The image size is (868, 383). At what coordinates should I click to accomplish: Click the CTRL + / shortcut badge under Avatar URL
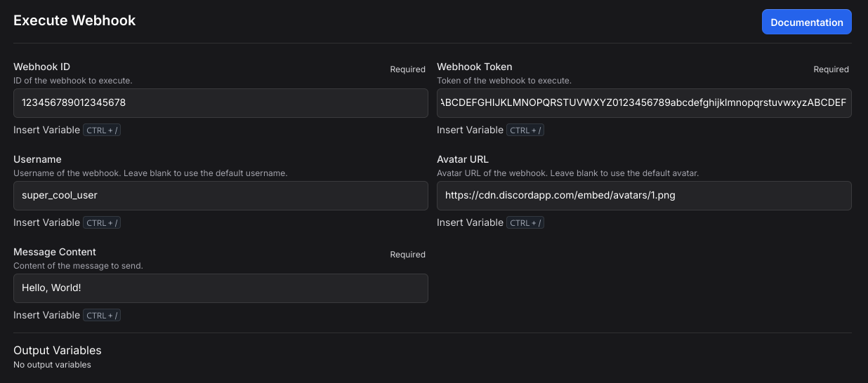click(x=525, y=223)
